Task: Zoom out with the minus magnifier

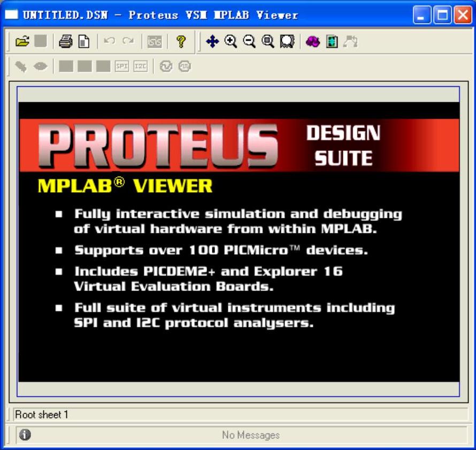Action: tap(249, 41)
